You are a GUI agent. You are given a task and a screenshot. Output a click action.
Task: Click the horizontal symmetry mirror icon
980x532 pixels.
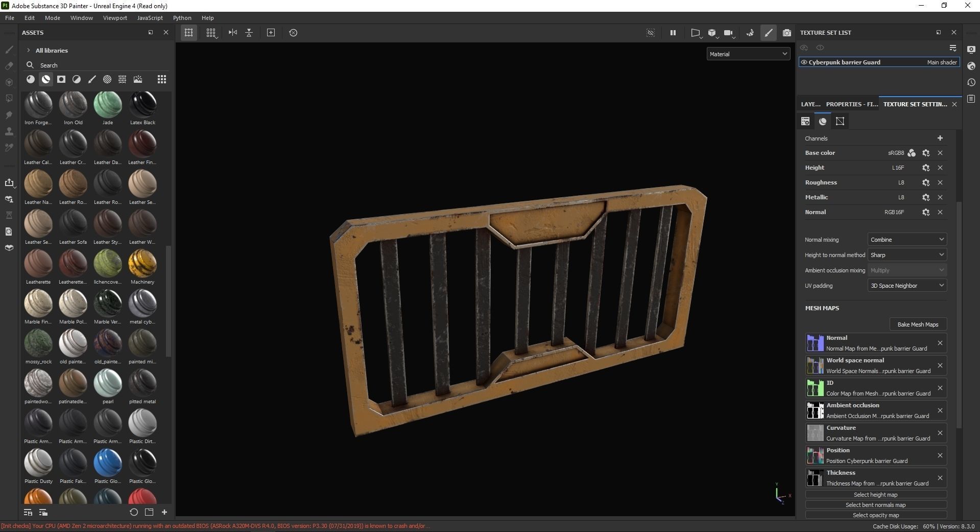click(233, 33)
